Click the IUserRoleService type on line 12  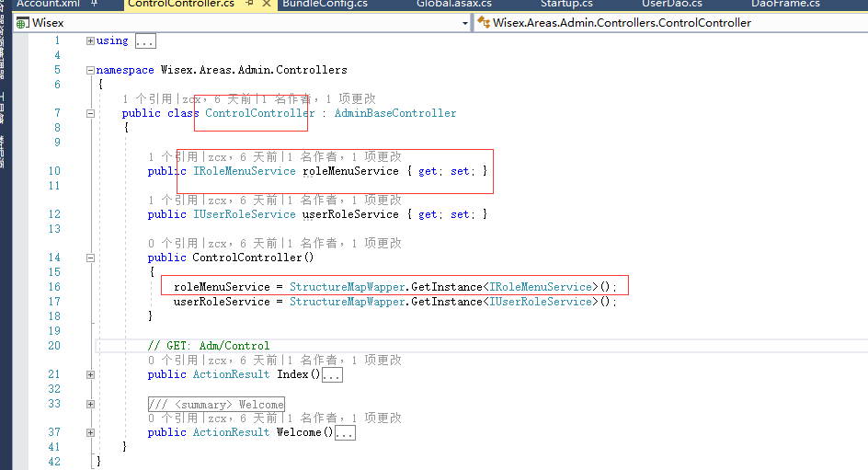(245, 215)
